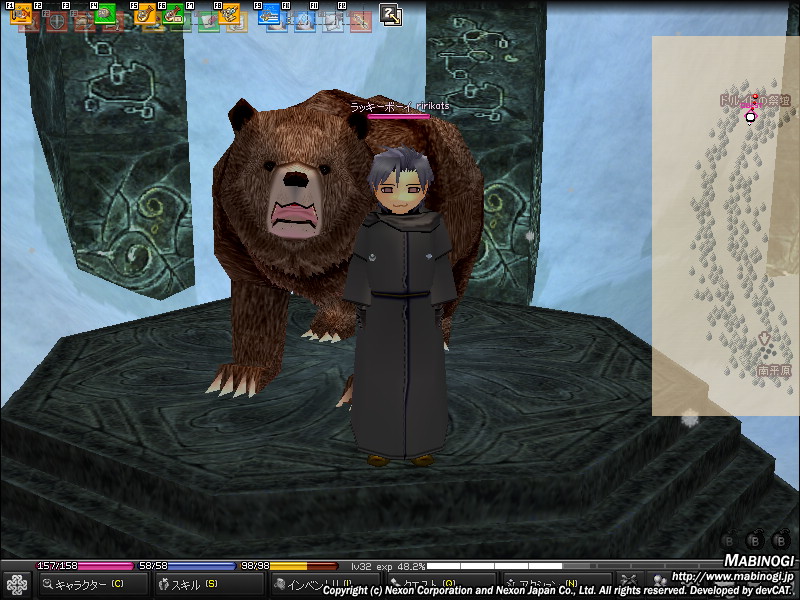Click the red quest dot on minimap
The image size is (800, 600).
(755, 96)
